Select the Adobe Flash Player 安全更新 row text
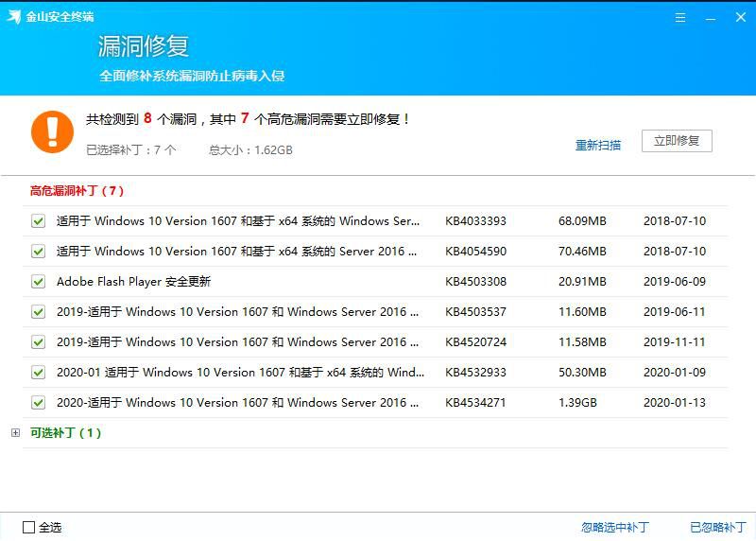 click(133, 281)
